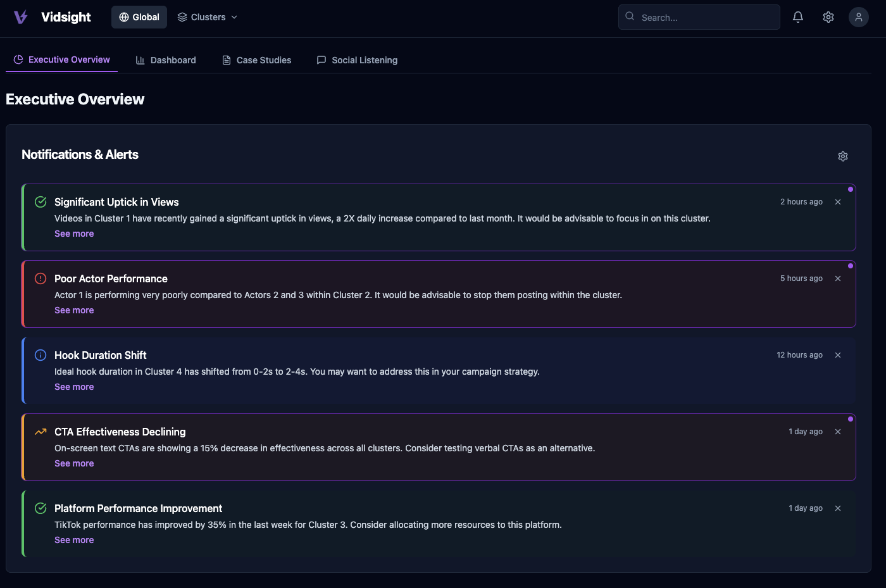
Task: Open Notifications & Alerts settings gear
Action: [843, 156]
